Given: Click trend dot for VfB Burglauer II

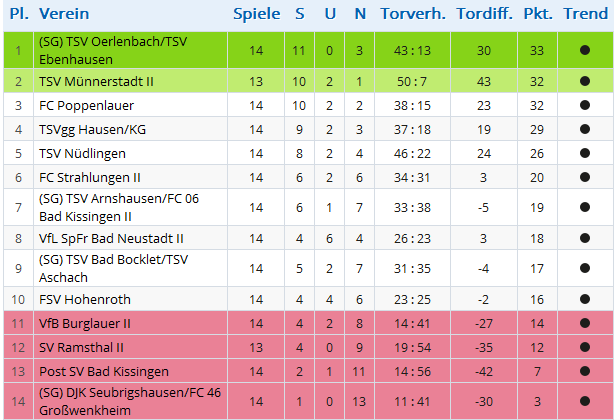Looking at the screenshot, I should (584, 323).
